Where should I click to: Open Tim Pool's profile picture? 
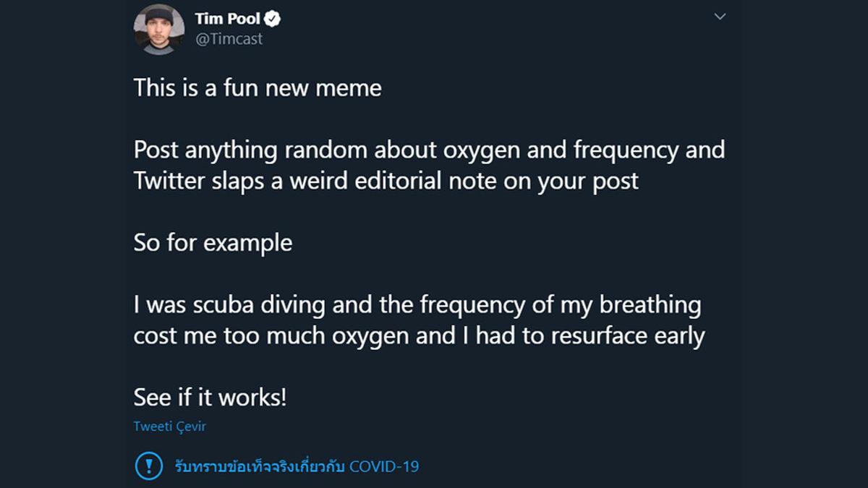[159, 29]
